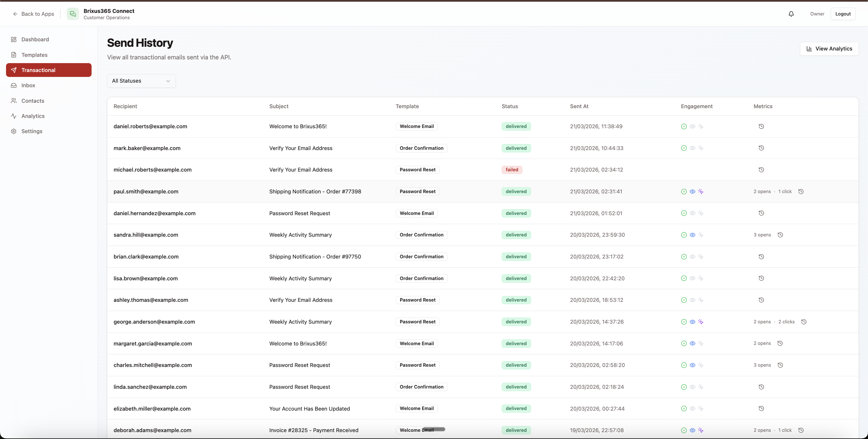Click subject Shipping Notification - Order #97750
868x439 pixels.
pos(315,257)
